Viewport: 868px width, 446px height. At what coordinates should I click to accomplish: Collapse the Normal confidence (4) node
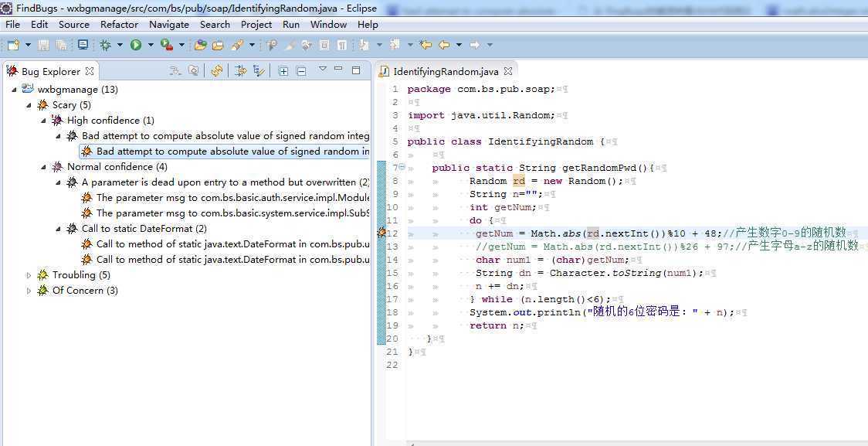pyautogui.click(x=44, y=167)
